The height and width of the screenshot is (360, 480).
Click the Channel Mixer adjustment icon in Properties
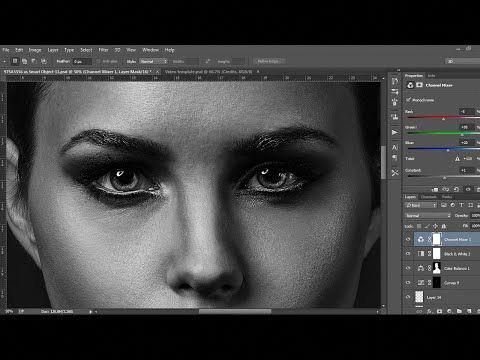(x=410, y=85)
